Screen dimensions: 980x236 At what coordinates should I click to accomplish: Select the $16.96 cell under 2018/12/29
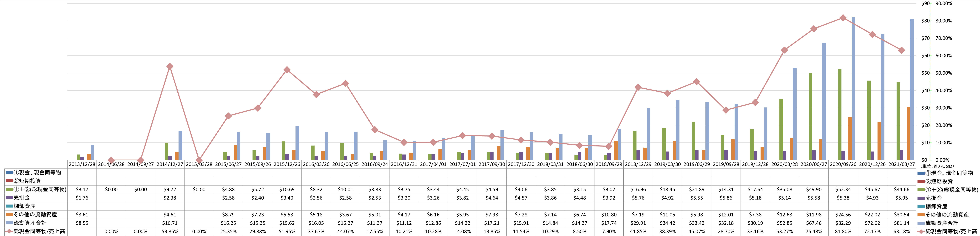638,189
